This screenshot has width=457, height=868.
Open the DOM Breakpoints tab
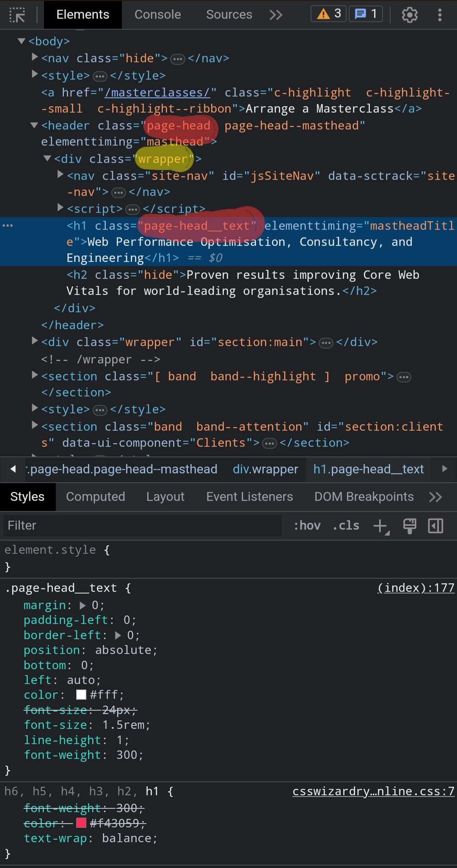[364, 497]
